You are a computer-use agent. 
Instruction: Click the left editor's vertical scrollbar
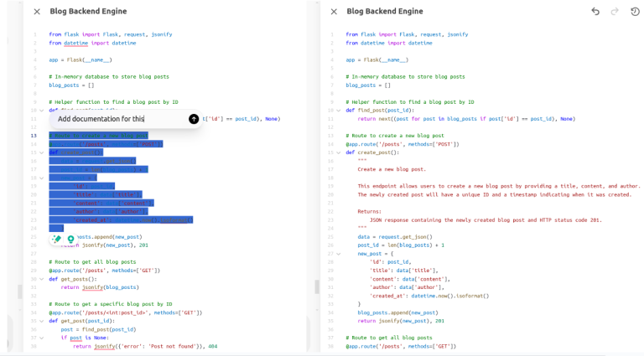pyautogui.click(x=315, y=286)
